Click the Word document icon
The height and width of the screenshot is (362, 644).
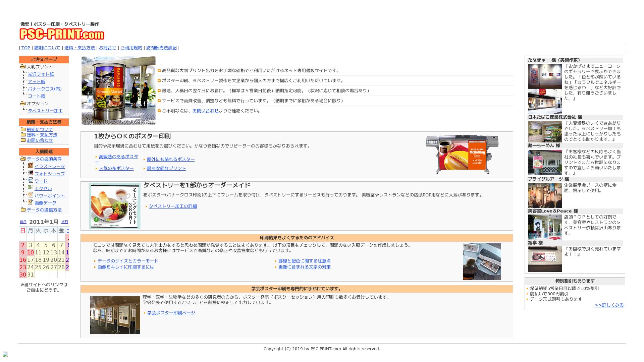point(31,180)
